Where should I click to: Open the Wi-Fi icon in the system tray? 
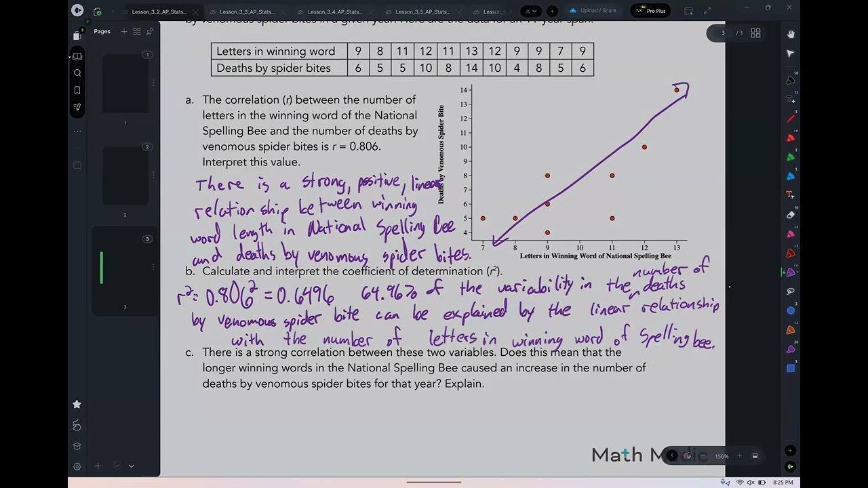(740, 483)
